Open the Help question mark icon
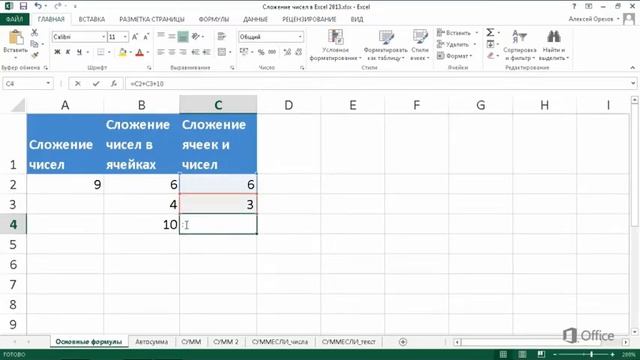 point(574,7)
